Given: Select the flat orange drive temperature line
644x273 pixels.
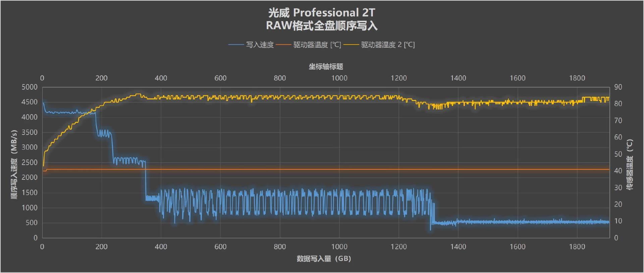Looking at the screenshot, I should click(x=325, y=169).
